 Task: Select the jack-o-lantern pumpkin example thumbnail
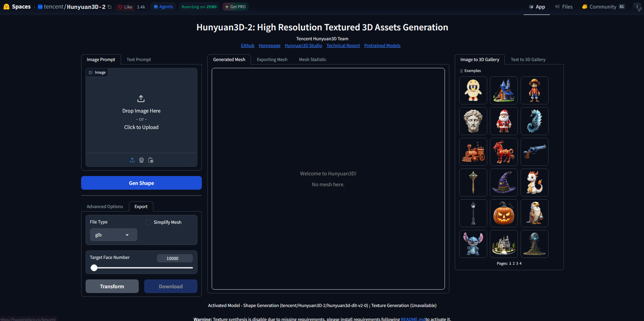504,213
